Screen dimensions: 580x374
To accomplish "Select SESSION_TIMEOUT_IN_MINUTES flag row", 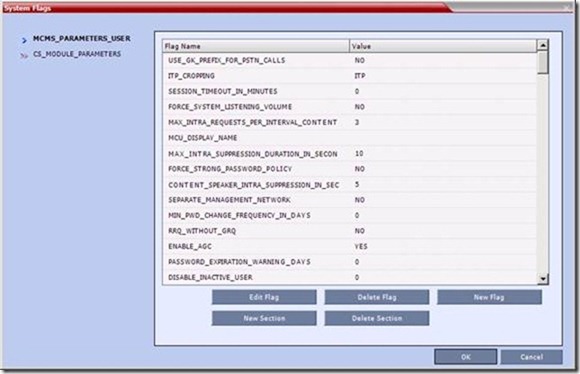I will tap(350, 91).
